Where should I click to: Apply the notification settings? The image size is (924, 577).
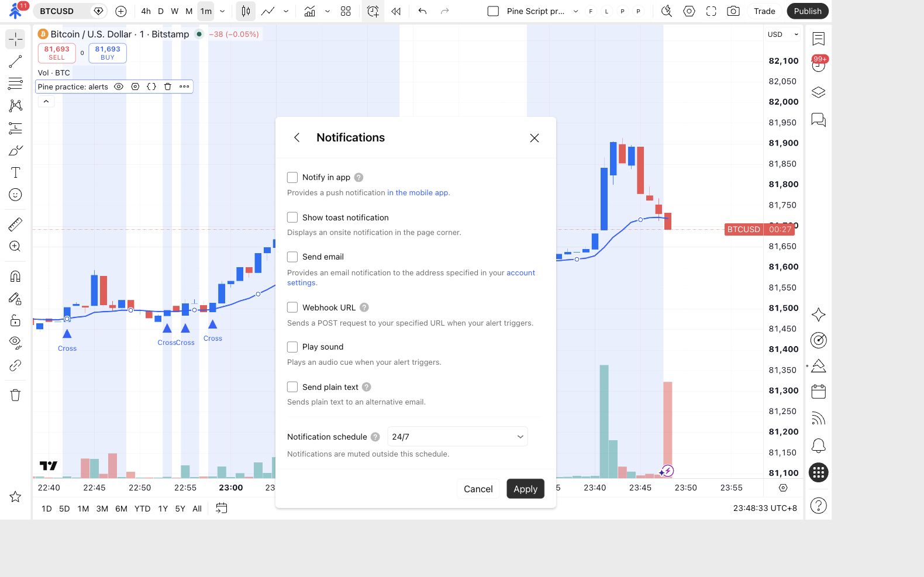pyautogui.click(x=525, y=489)
